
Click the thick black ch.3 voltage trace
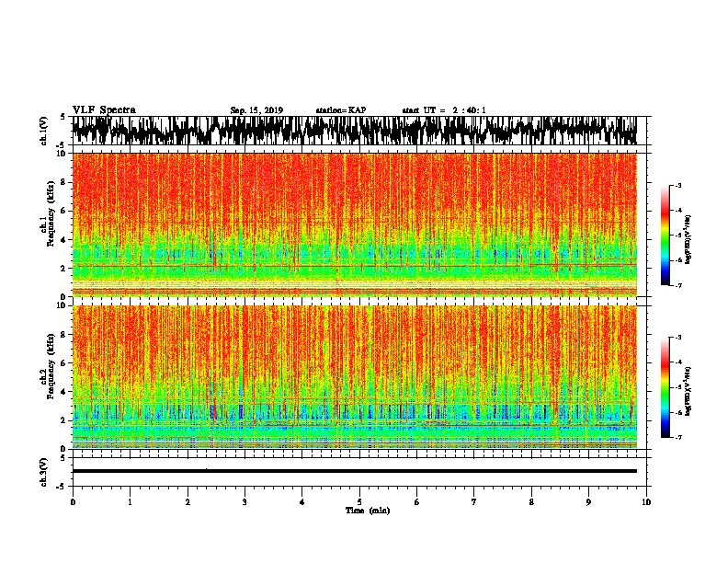coord(354,471)
